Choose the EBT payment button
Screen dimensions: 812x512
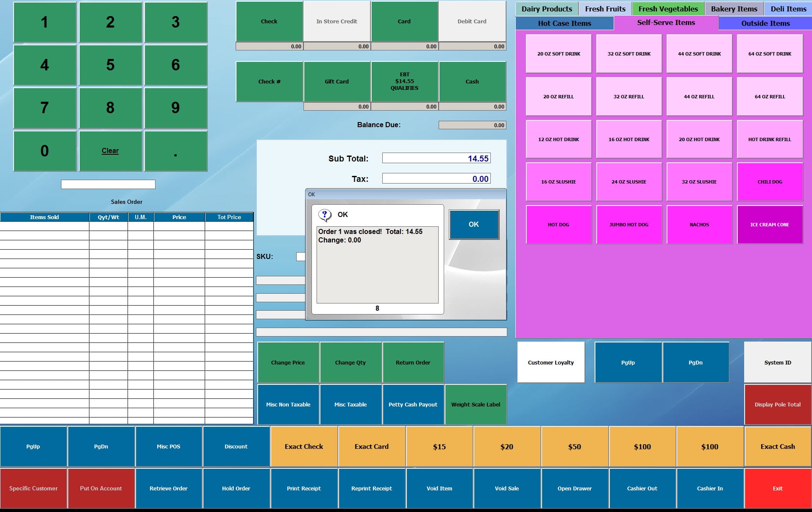(404, 81)
